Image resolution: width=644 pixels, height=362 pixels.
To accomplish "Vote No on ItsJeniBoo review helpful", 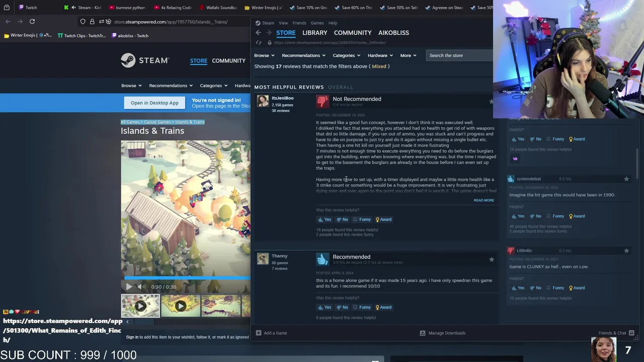I will 342,219.
